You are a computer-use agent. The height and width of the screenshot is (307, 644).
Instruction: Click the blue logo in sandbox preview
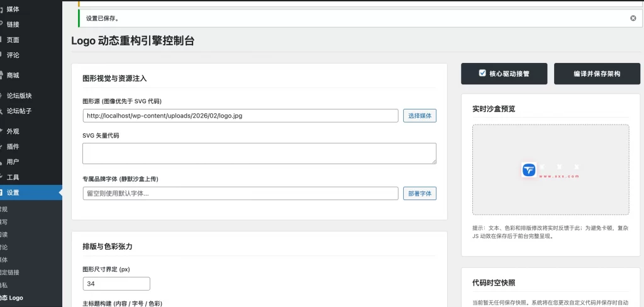(x=529, y=170)
